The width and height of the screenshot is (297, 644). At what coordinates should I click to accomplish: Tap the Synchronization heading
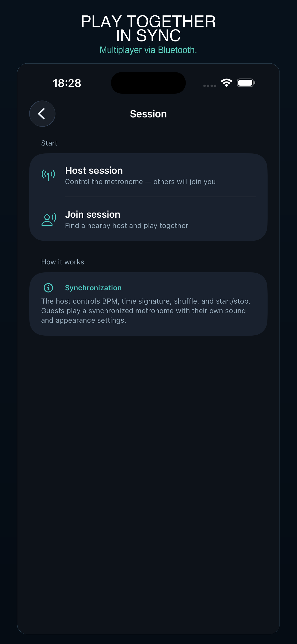93,288
